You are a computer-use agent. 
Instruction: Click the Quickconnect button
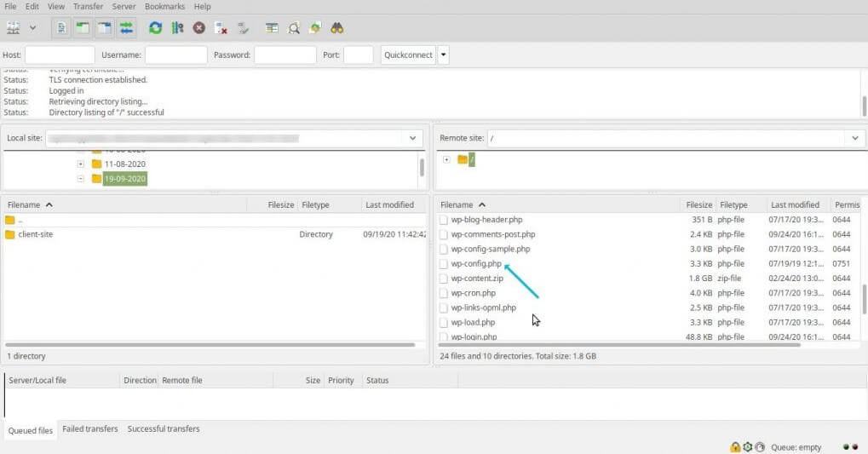408,55
